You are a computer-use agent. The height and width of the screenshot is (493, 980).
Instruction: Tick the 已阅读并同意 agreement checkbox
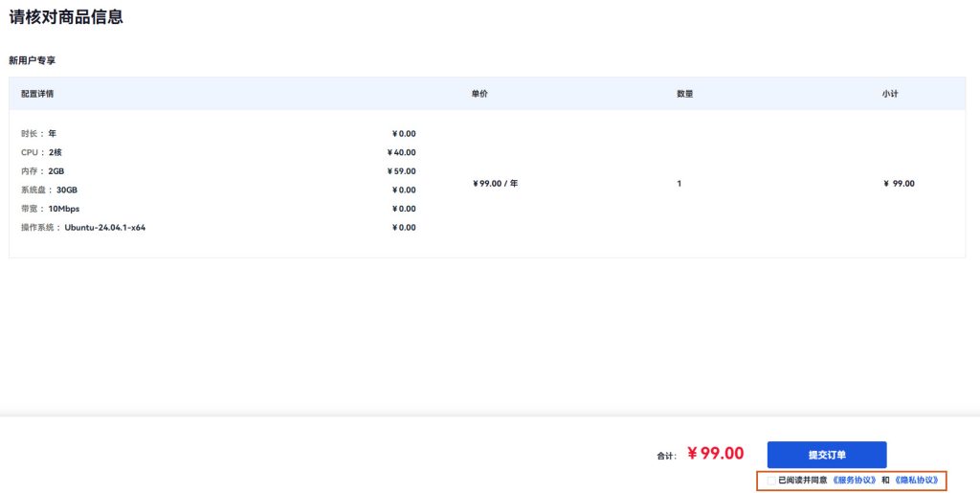[771, 481]
